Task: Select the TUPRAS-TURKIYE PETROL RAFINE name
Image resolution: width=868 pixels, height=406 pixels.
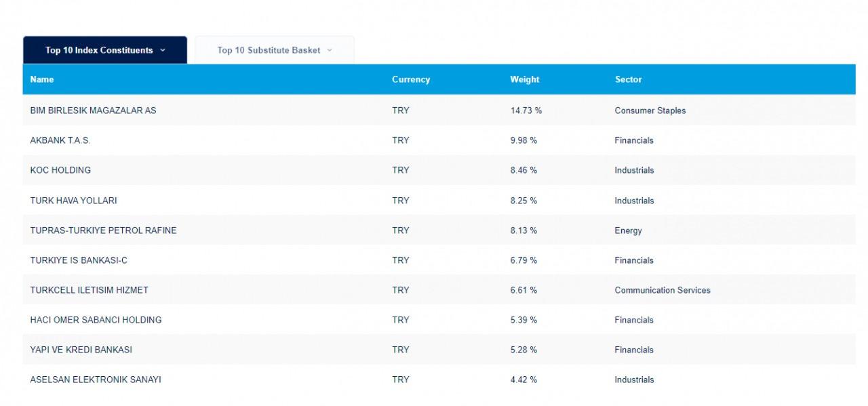Action: 103,230
